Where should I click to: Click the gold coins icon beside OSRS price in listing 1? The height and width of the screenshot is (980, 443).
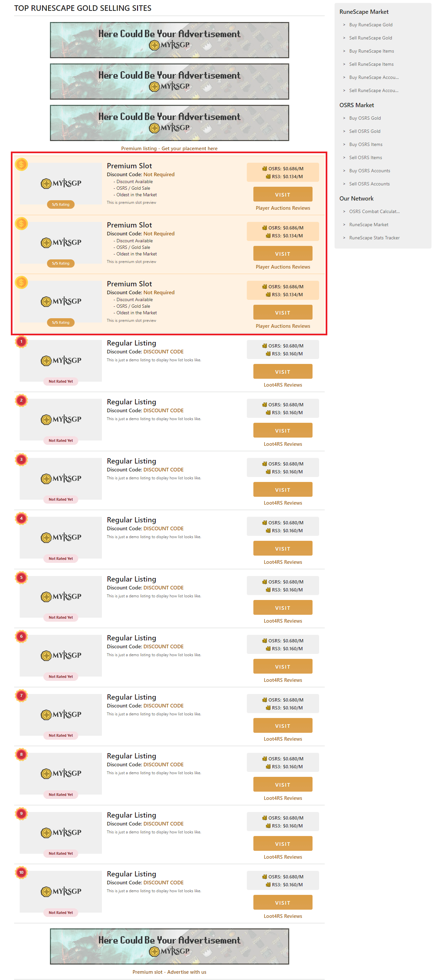(264, 346)
